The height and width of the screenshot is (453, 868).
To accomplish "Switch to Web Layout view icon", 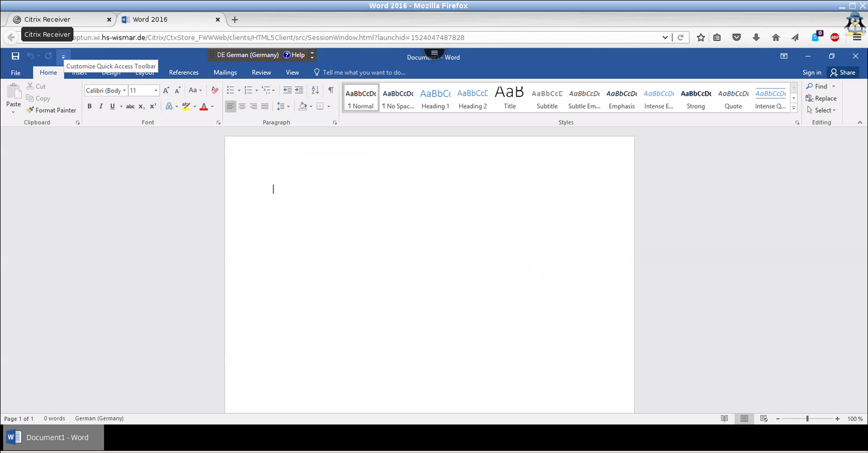I will pyautogui.click(x=764, y=419).
